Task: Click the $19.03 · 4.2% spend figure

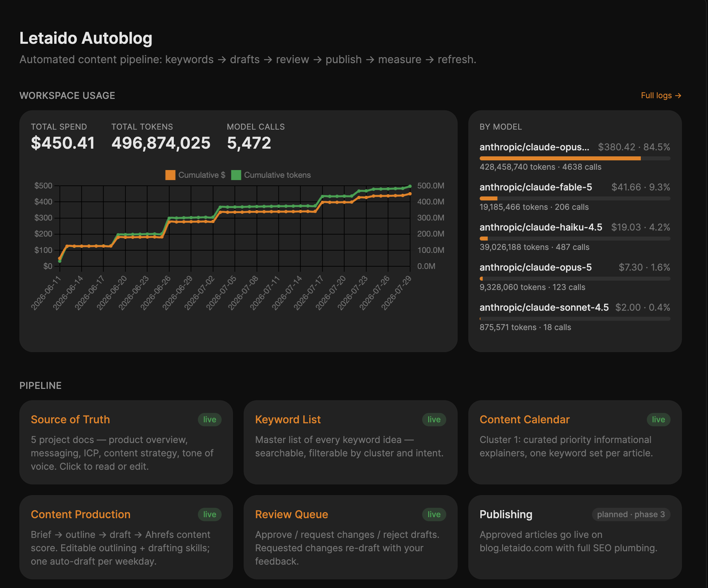Action: pos(640,228)
